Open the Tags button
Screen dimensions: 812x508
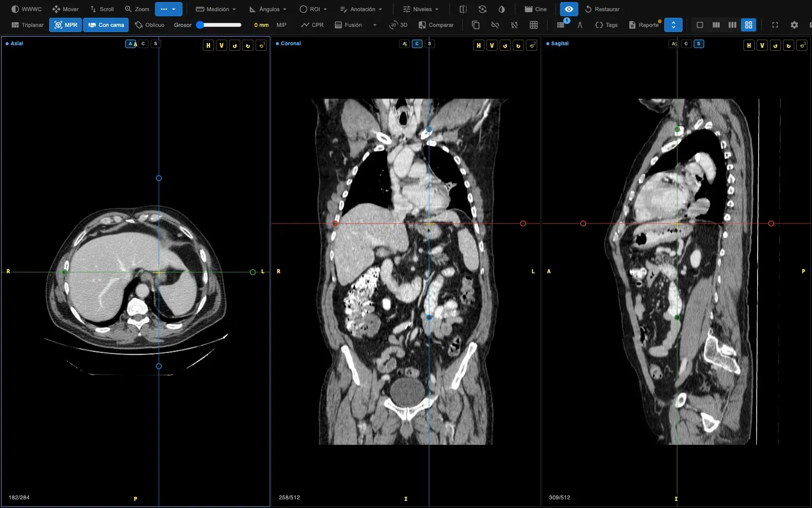point(606,25)
